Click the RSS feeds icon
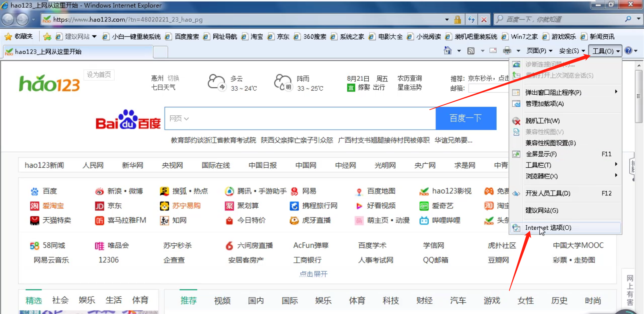Image resolution: width=644 pixels, height=314 pixels. (x=471, y=51)
